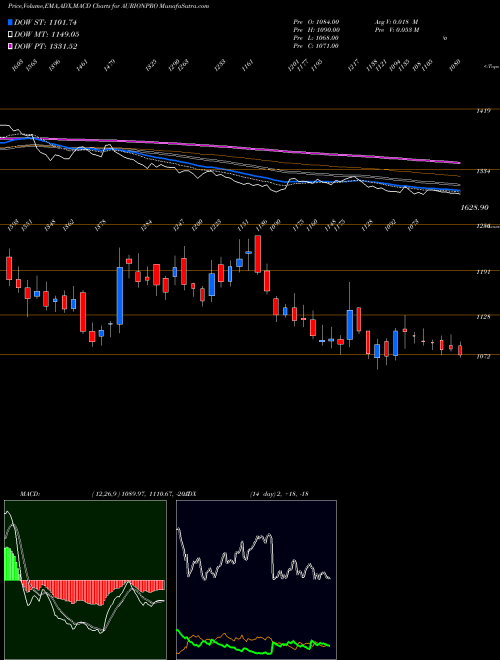Open the green MACD histogram panel

(x=85, y=580)
